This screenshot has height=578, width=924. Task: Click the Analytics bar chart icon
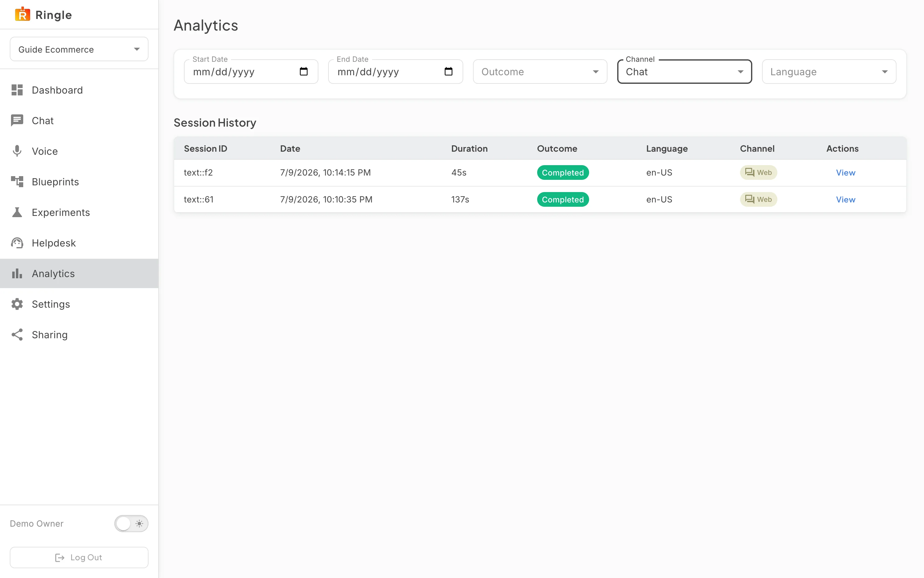click(x=17, y=274)
